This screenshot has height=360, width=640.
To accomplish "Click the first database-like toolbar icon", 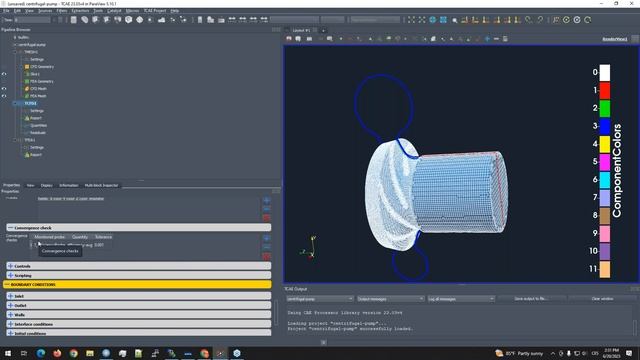I will coord(73,20).
